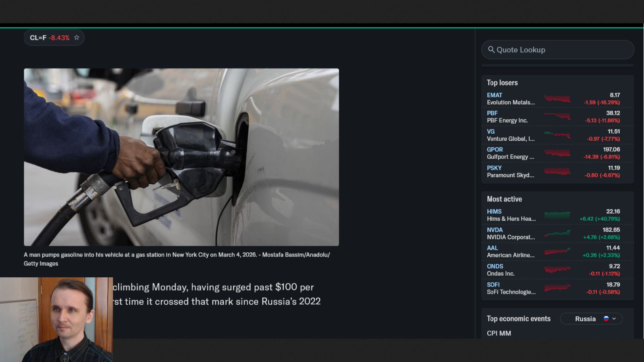View the PBF sparkline chart
This screenshot has width=644, height=362.
557,117
